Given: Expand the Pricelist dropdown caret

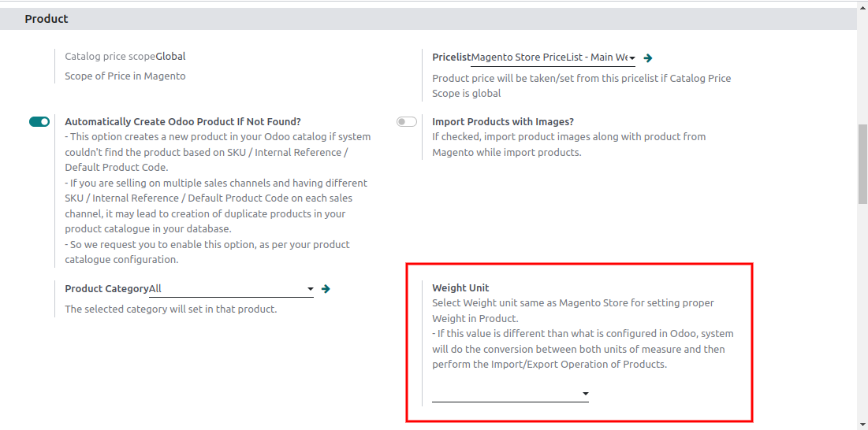Looking at the screenshot, I should 632,58.
